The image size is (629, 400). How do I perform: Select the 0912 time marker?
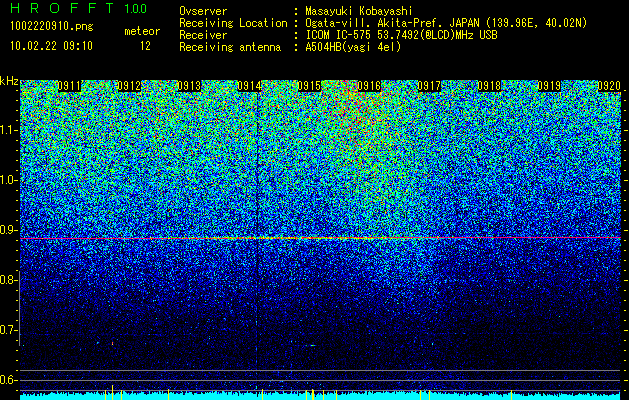(x=129, y=86)
